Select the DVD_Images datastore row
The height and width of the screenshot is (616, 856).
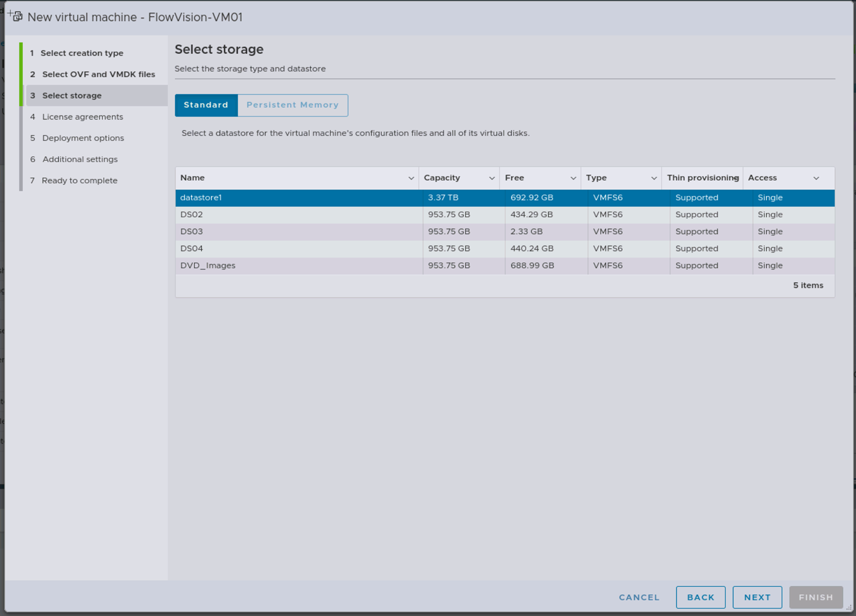[x=297, y=266]
